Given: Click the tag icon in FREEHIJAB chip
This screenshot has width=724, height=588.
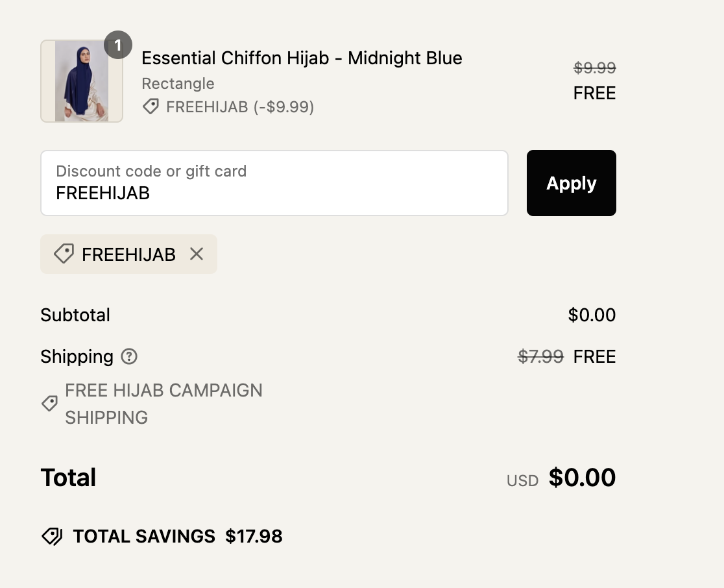Looking at the screenshot, I should [63, 254].
